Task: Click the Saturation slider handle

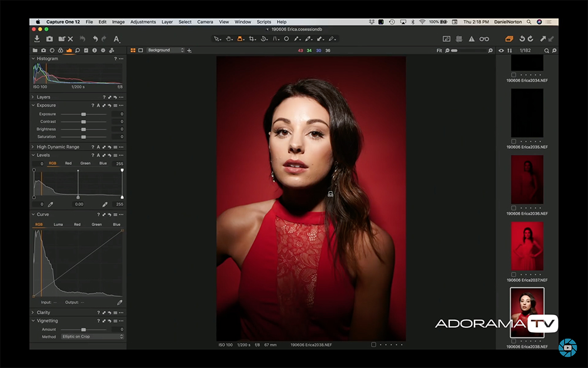Action: (x=83, y=137)
